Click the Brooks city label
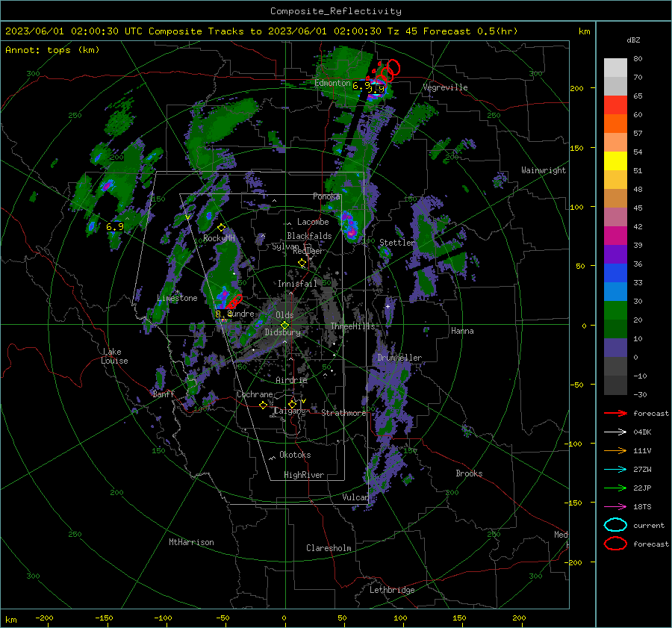Screen dimensions: 672x628 pos(469,473)
